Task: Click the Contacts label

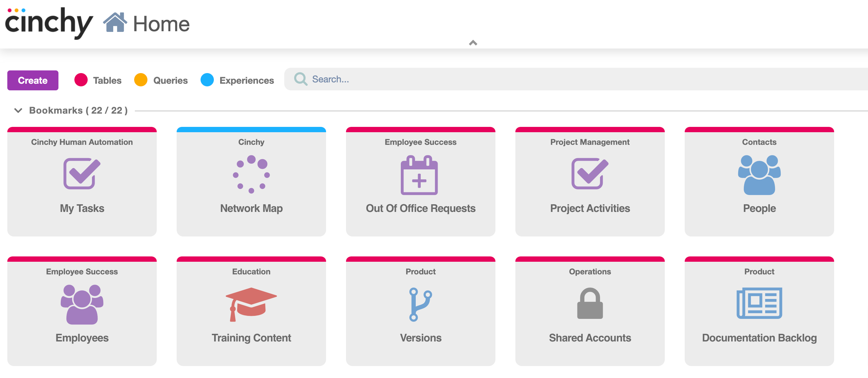Action: [759, 142]
